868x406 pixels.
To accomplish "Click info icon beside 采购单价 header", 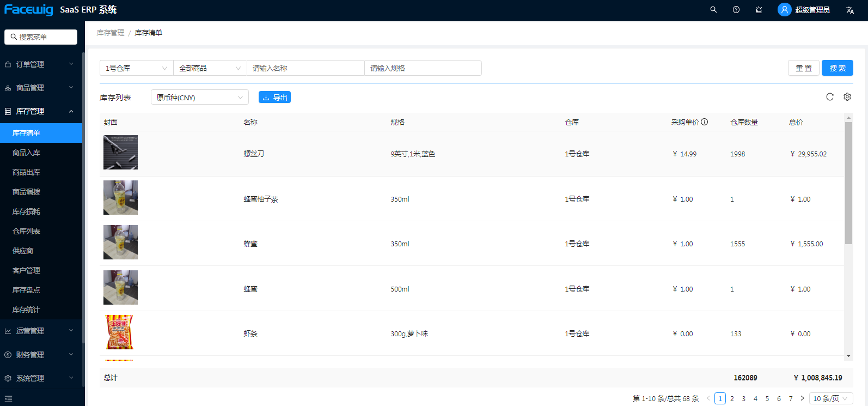I will click(x=705, y=122).
